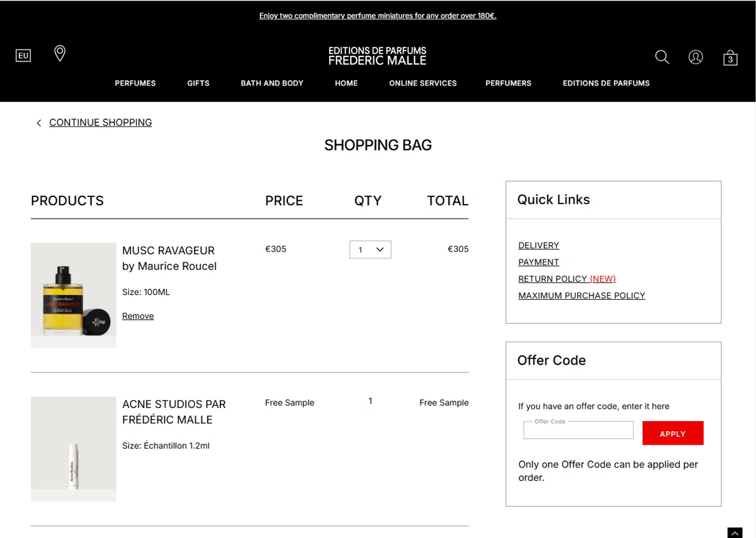Open the Return Policy (New) link
This screenshot has width=756, height=538.
click(567, 279)
